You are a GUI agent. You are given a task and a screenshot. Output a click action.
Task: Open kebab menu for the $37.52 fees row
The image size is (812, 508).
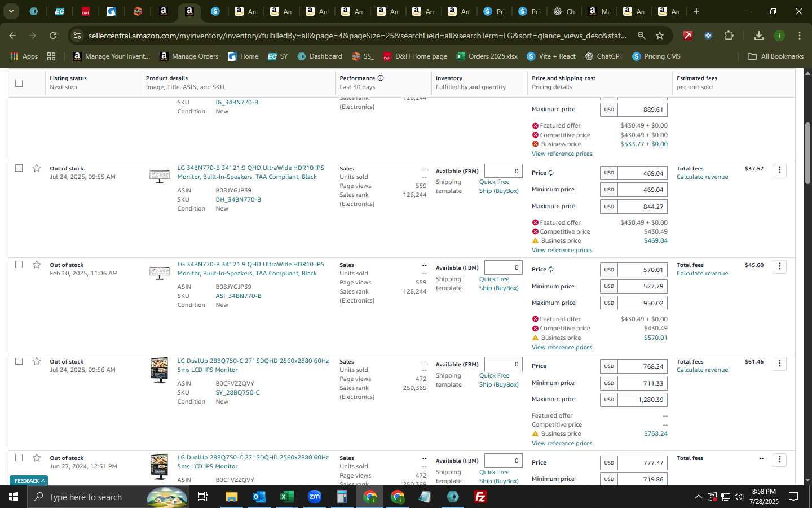pos(779,170)
